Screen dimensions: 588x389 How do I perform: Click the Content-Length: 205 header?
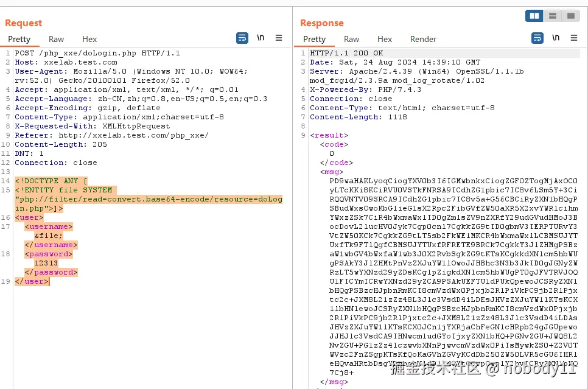click(x=61, y=144)
